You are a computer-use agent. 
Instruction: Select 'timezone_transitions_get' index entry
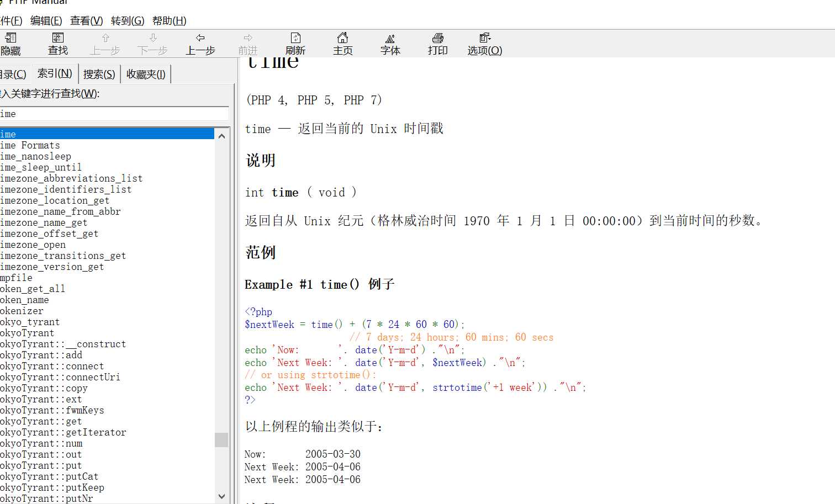click(x=63, y=256)
